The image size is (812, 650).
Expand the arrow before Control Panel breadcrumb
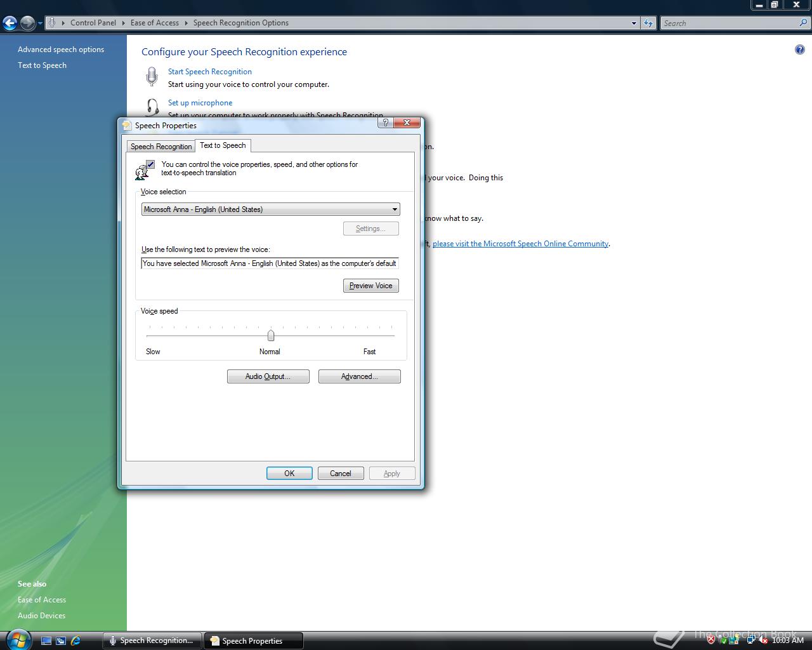63,23
